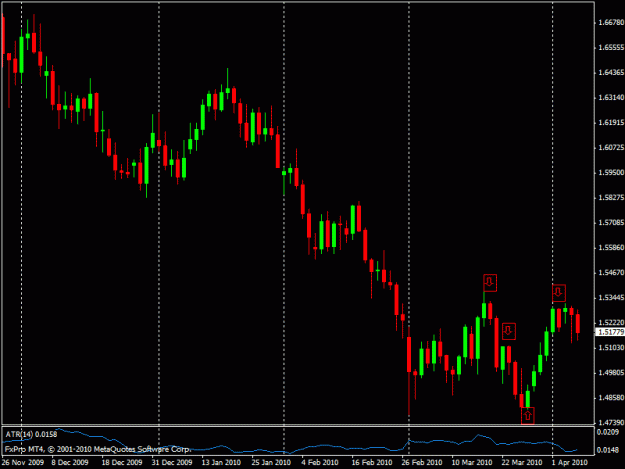Click the date label 31 Dec 2009
Viewport: 625px width, 469px height.
172,462
